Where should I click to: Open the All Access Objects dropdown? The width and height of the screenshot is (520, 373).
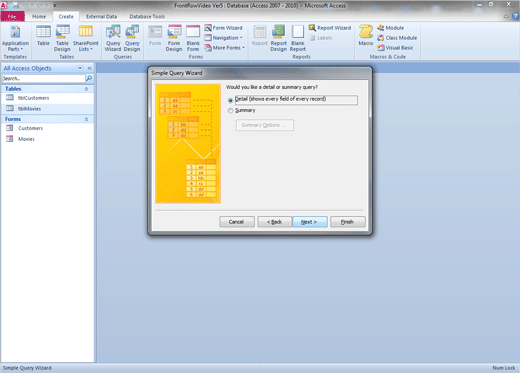click(80, 68)
